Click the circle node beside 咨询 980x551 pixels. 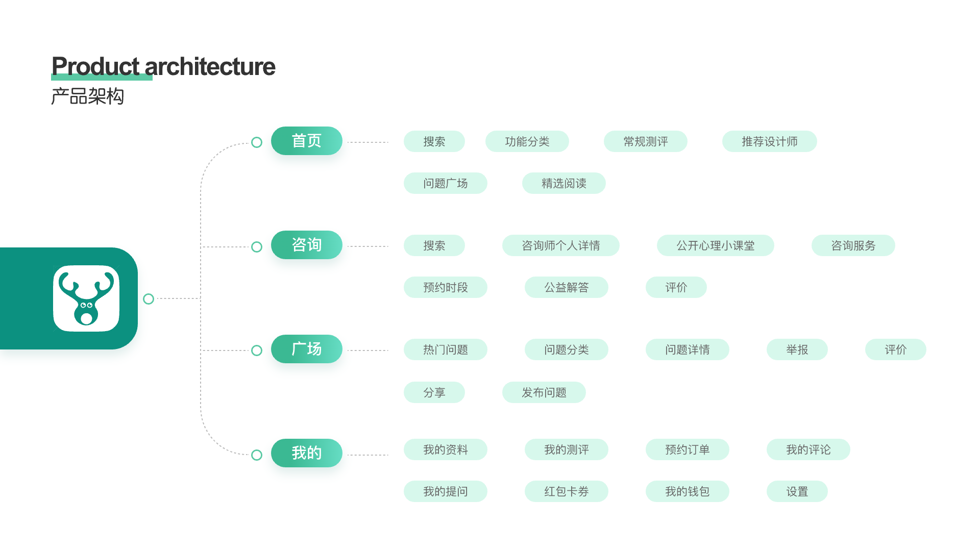click(257, 247)
